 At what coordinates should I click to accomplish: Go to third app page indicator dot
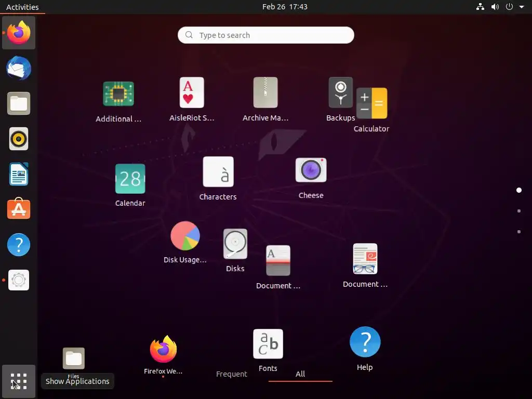pos(519,232)
